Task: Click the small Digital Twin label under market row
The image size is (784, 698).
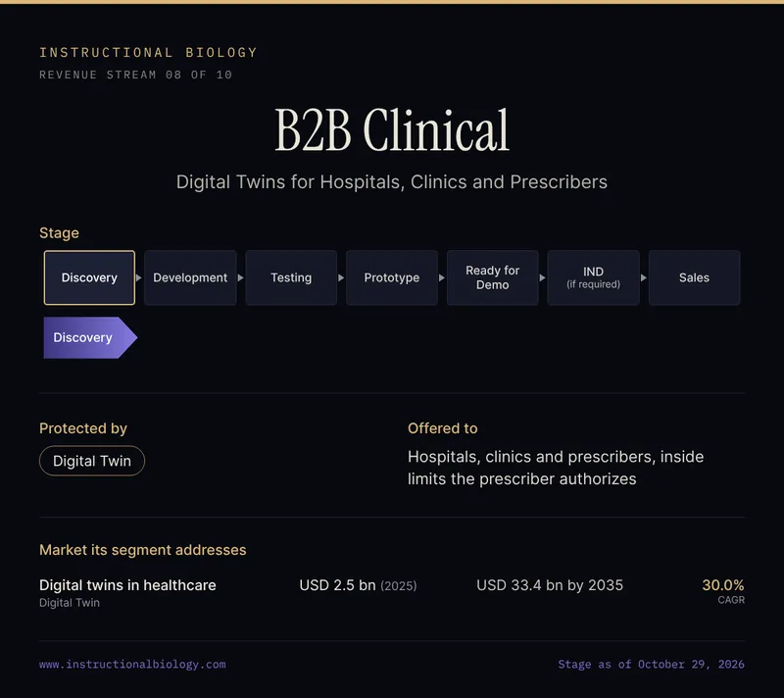Action: click(70, 603)
